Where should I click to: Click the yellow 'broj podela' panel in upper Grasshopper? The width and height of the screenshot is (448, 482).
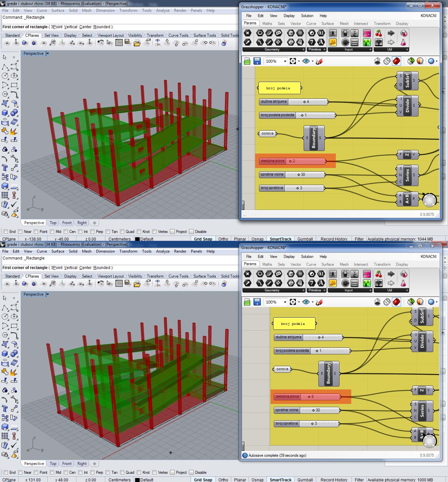click(x=279, y=88)
